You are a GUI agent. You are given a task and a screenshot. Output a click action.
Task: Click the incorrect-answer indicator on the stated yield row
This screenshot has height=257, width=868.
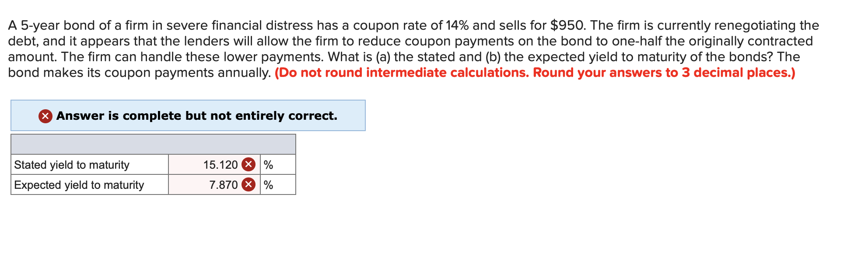click(248, 164)
